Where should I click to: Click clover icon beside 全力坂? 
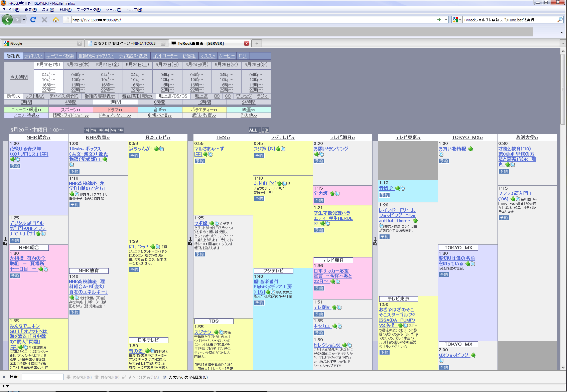(332, 193)
